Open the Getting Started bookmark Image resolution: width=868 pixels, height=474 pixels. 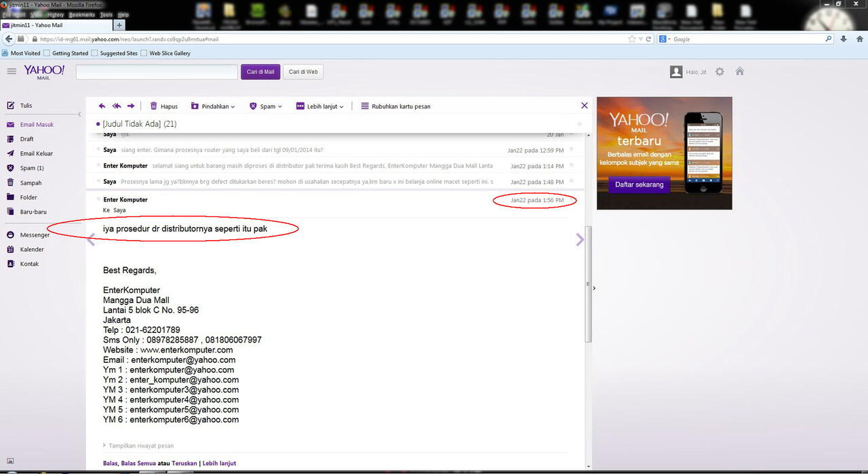pos(66,53)
